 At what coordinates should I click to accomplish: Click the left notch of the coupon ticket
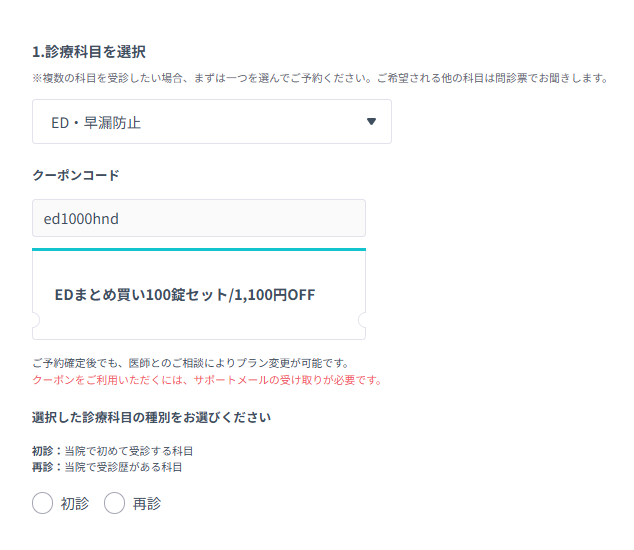36,320
